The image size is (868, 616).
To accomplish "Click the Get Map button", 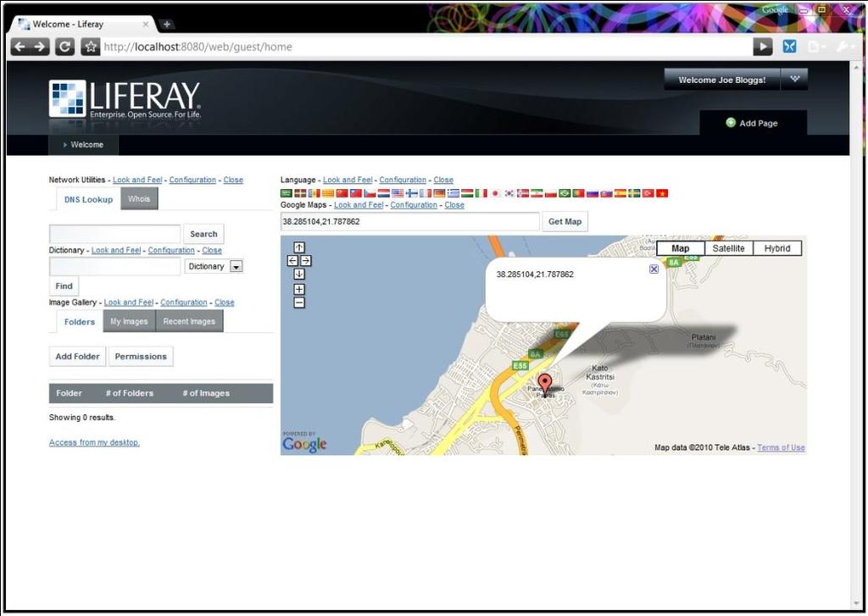I will click(x=565, y=221).
